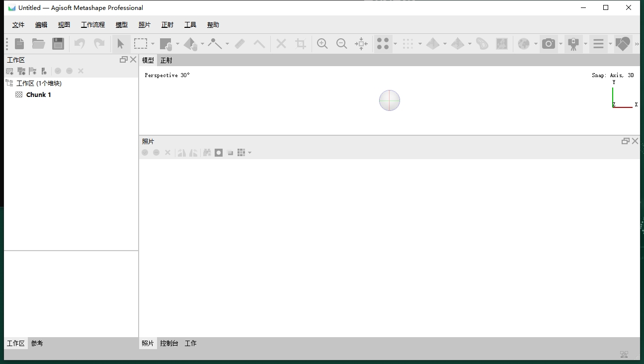Open the 工作流程 menu
This screenshot has height=364, width=644.
click(x=92, y=24)
